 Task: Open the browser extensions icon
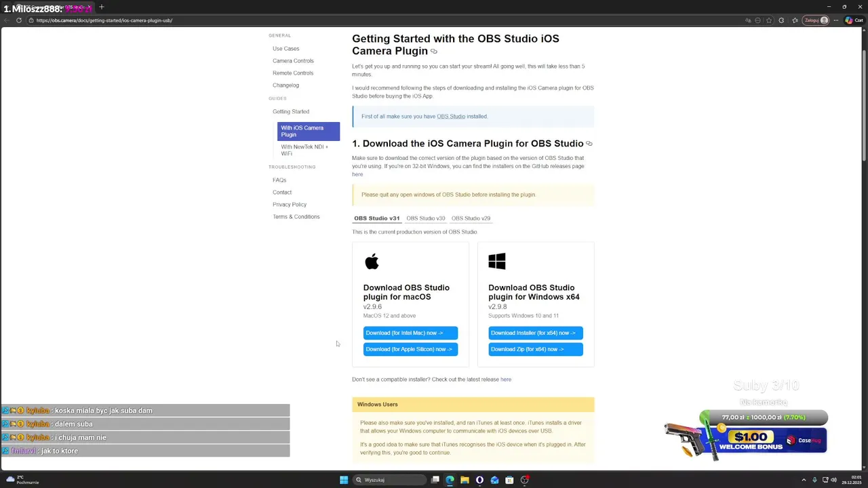781,20
